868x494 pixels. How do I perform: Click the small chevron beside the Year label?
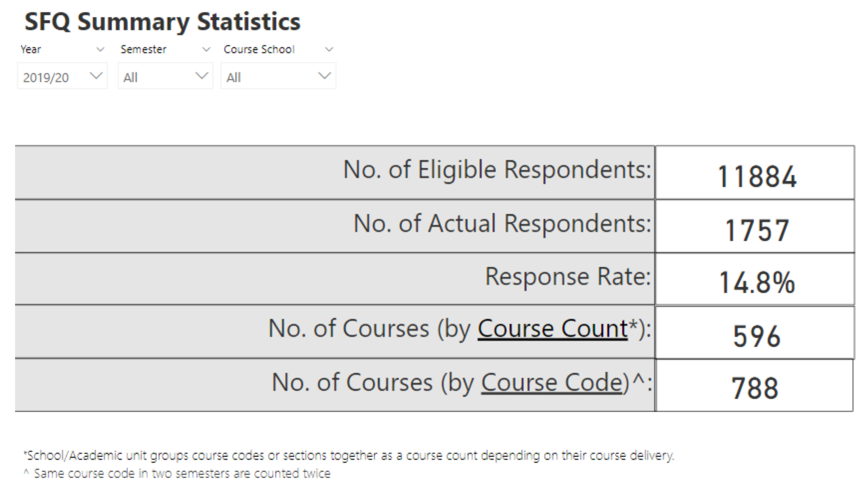pyautogui.click(x=100, y=49)
